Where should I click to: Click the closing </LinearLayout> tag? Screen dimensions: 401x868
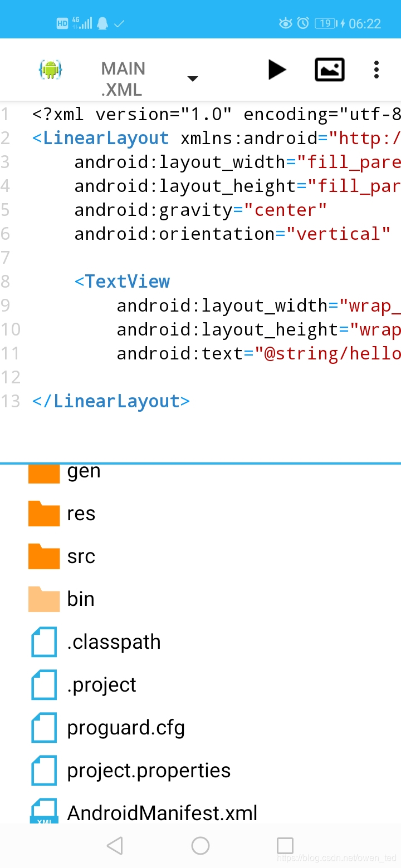click(111, 401)
